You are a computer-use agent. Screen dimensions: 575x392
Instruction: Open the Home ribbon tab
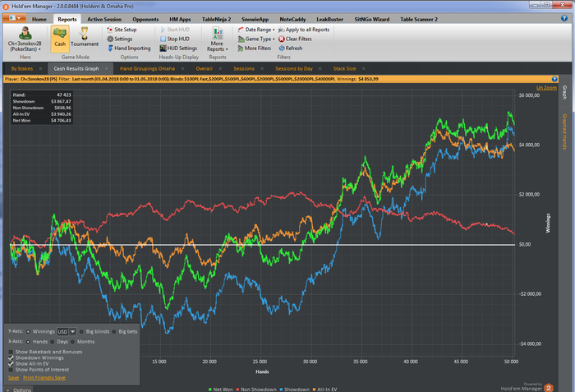39,20
